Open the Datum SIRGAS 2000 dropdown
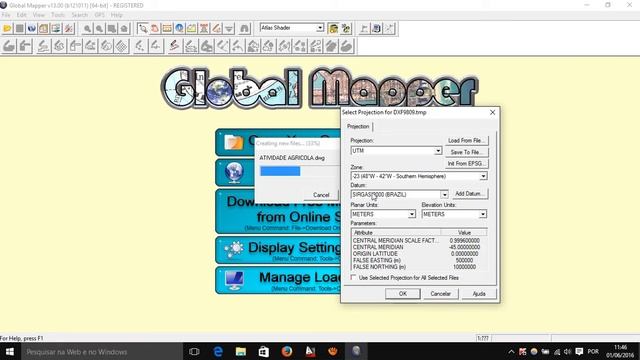Screen dimensions: 640x360 (x=444, y=194)
